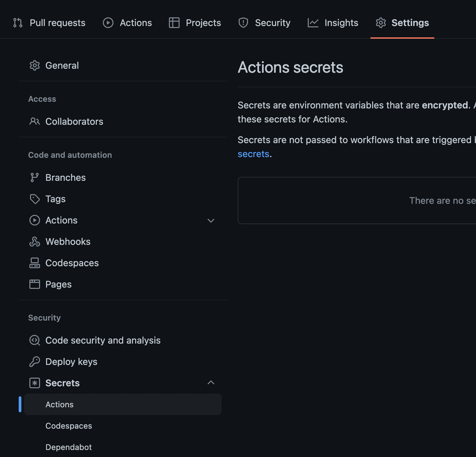Open Pages settings
The height and width of the screenshot is (457, 476).
point(123,284)
